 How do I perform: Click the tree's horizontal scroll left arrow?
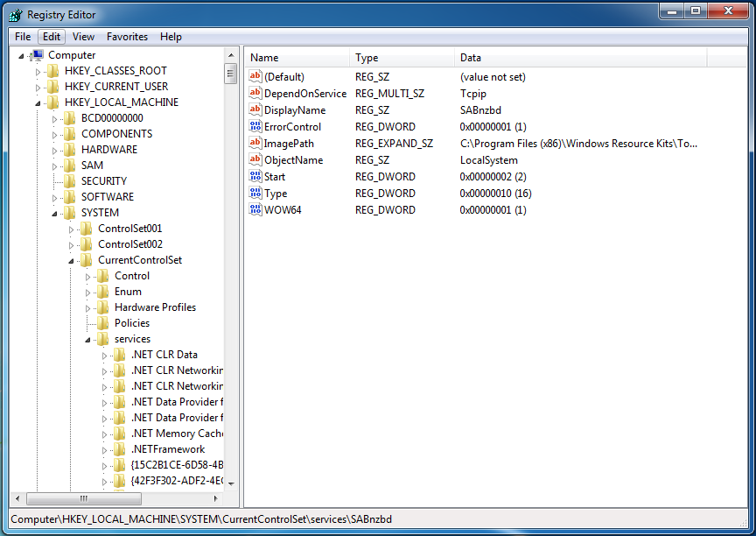(17, 498)
